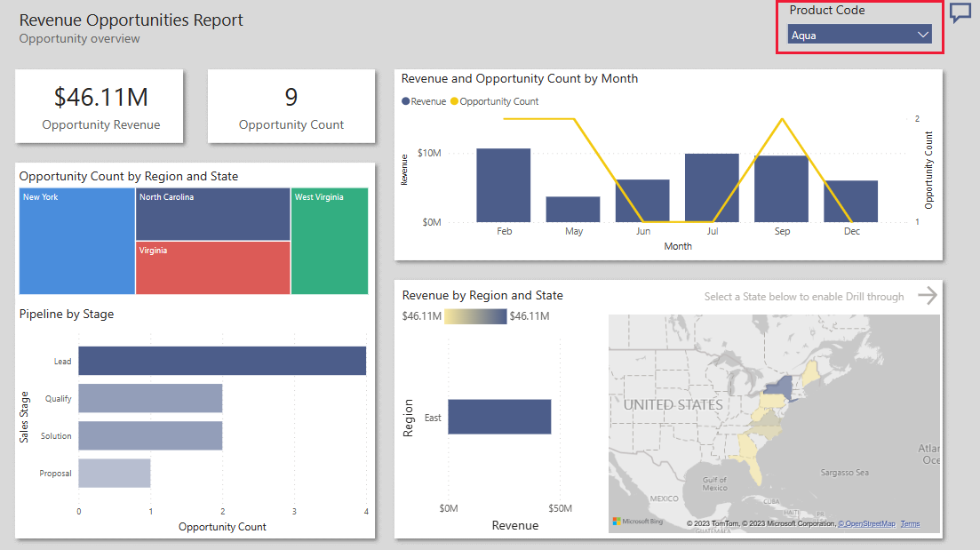Select Aqua in the Product Code combo box
This screenshot has width=980, height=550.
[853, 36]
